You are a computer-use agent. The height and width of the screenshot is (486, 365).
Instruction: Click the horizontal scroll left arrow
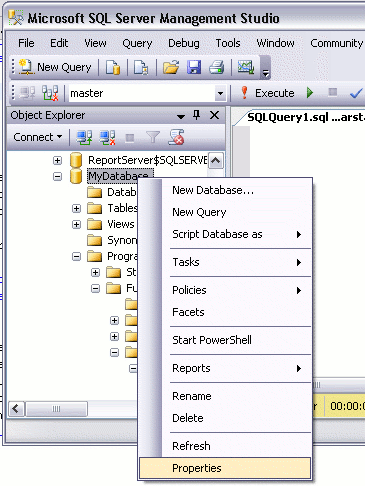pos(16,408)
